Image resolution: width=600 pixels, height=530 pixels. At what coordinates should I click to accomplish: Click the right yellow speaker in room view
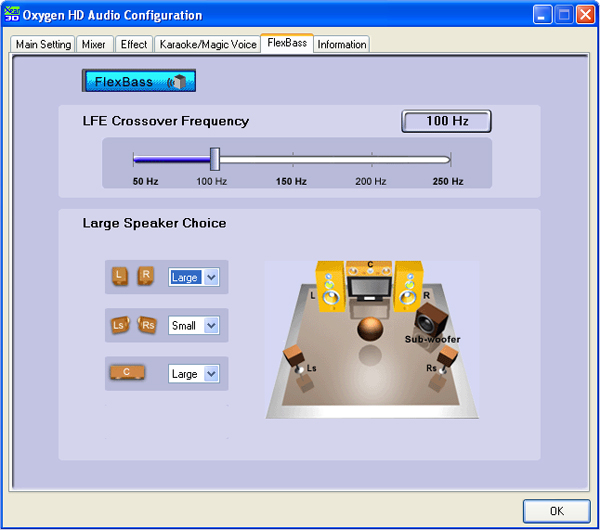tap(409, 286)
